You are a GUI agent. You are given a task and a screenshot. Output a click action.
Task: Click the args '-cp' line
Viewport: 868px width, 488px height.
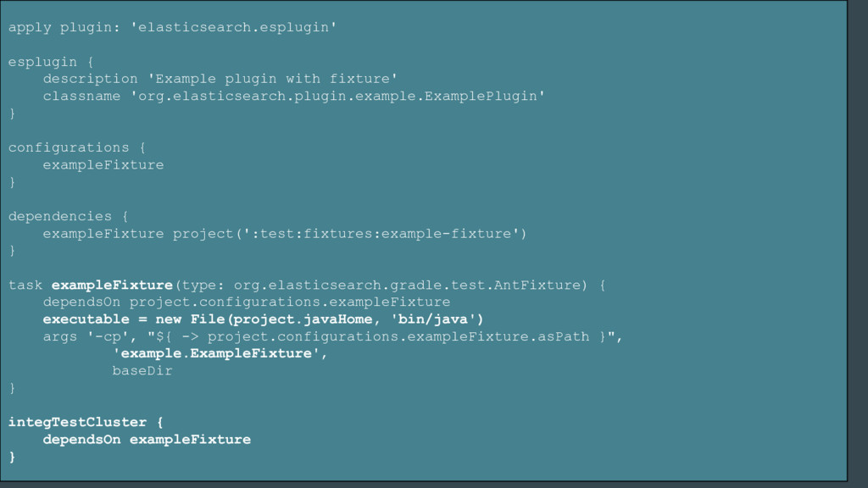pos(332,336)
